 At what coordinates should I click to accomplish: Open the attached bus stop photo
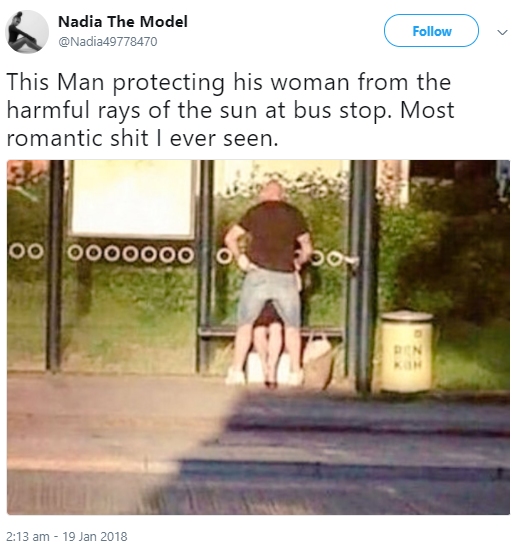coord(258,337)
